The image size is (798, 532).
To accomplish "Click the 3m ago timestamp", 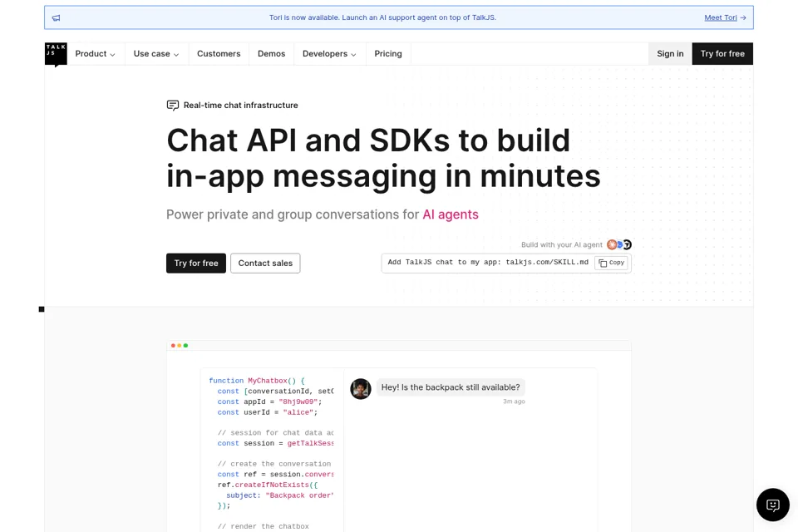I will pyautogui.click(x=514, y=401).
